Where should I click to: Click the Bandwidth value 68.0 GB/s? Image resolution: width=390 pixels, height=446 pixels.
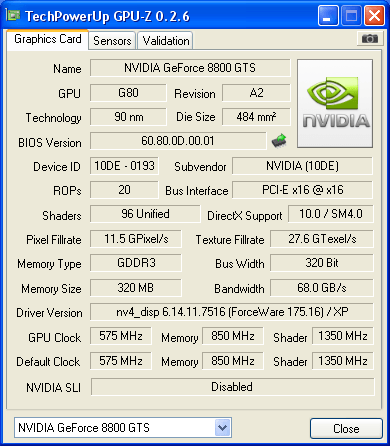click(322, 288)
